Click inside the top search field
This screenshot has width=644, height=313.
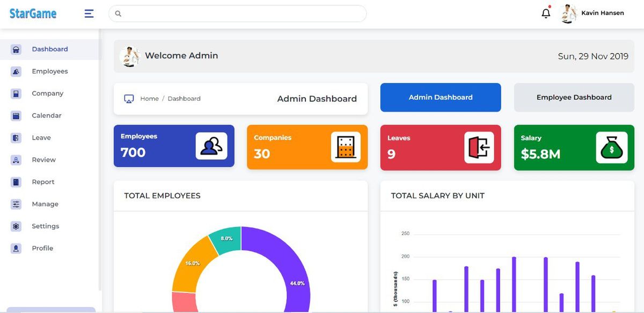click(x=241, y=13)
